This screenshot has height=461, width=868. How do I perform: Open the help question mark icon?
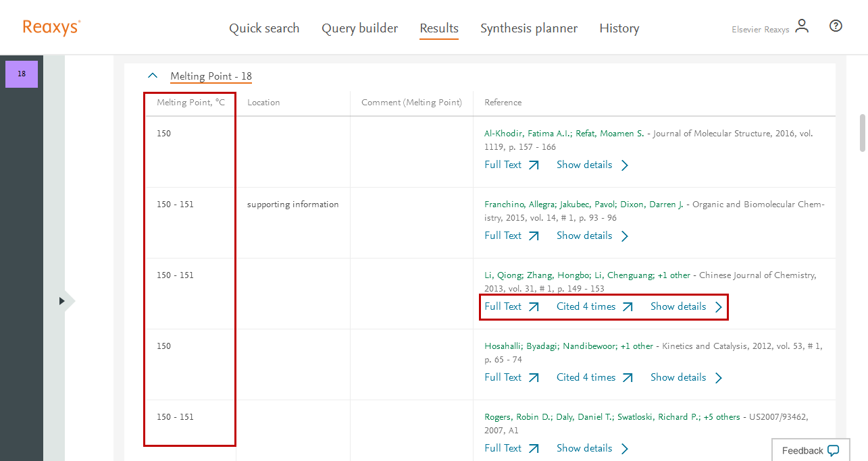[x=836, y=26]
